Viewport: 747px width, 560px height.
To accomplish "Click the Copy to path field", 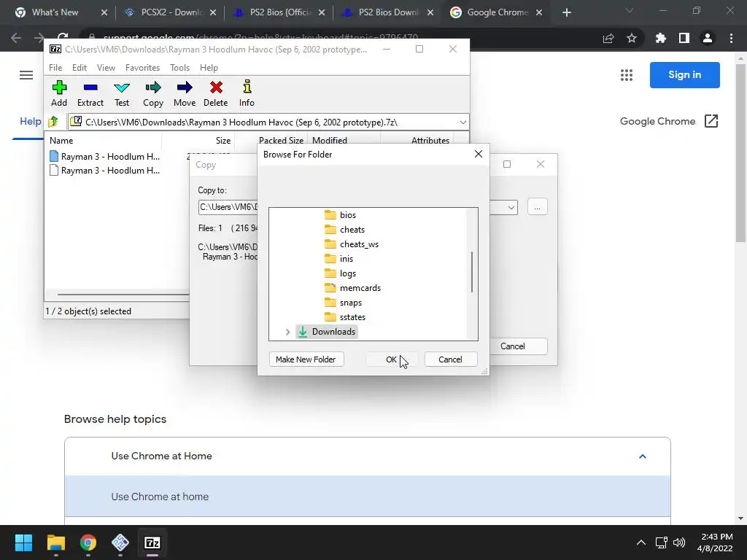I will [x=228, y=207].
